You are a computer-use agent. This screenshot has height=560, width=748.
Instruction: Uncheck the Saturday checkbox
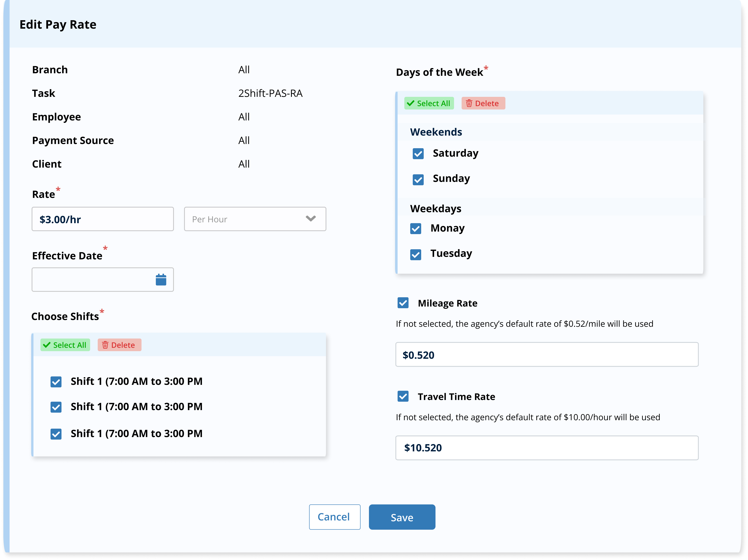click(418, 153)
